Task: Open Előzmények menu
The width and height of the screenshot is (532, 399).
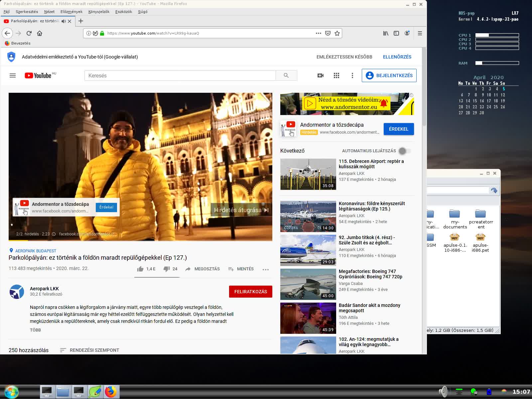Action: point(71,12)
